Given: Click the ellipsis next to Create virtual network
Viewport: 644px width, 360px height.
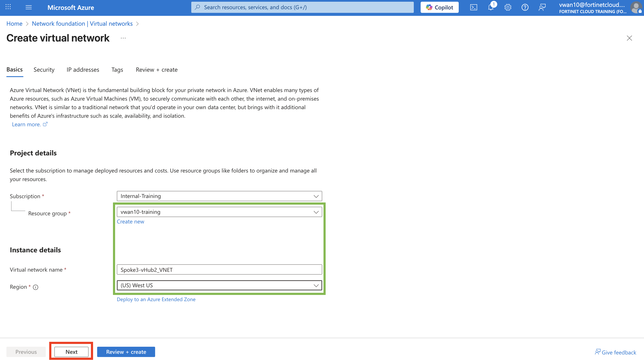Looking at the screenshot, I should pos(123,38).
